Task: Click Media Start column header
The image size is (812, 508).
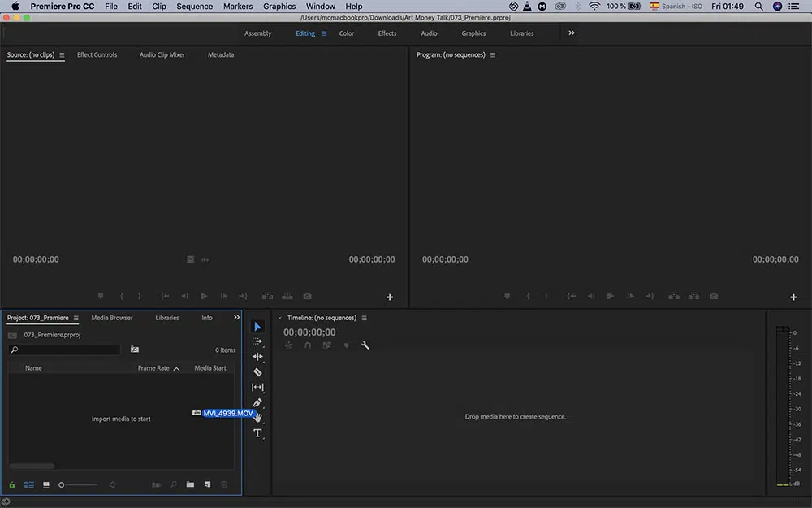Action: click(210, 368)
